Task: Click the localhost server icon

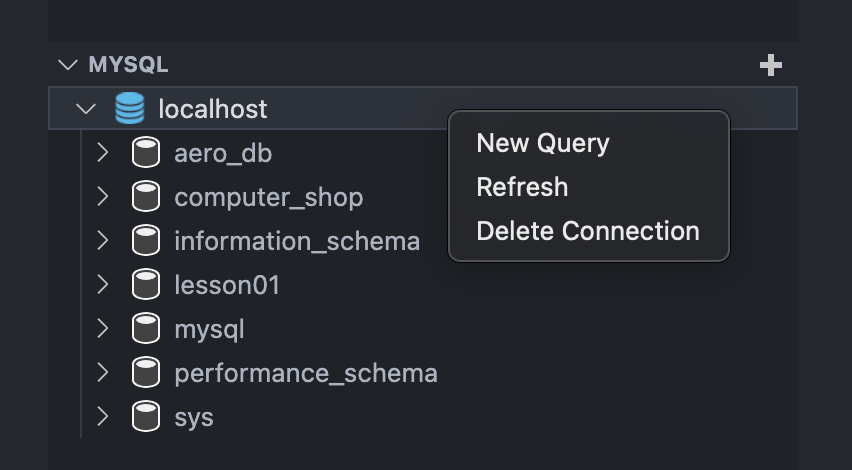Action: pyautogui.click(x=130, y=108)
